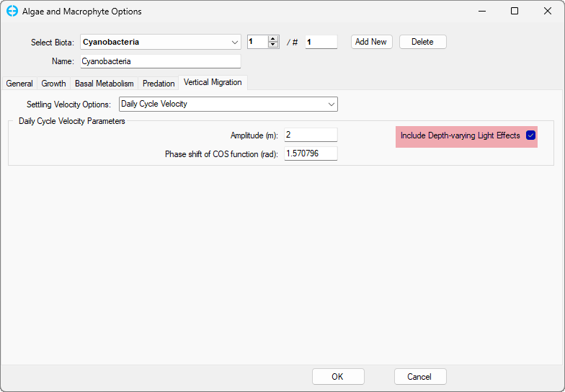
Task: Maximize the Algae and Macrophyte Options window
Action: (515, 12)
